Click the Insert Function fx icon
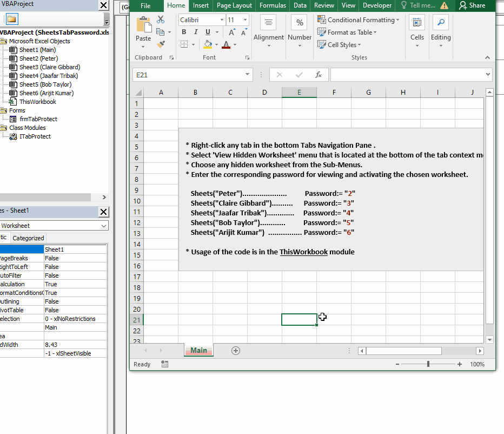The height and width of the screenshot is (434, 504). [x=319, y=75]
